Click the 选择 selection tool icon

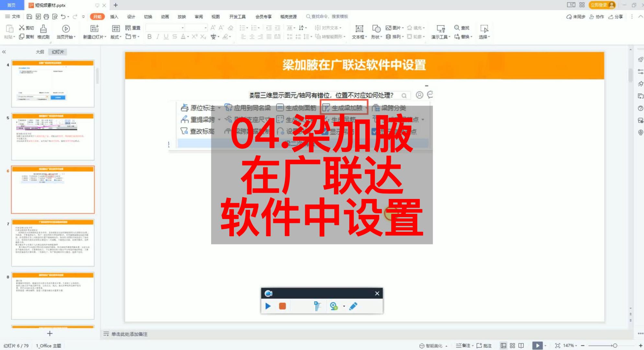484,29
